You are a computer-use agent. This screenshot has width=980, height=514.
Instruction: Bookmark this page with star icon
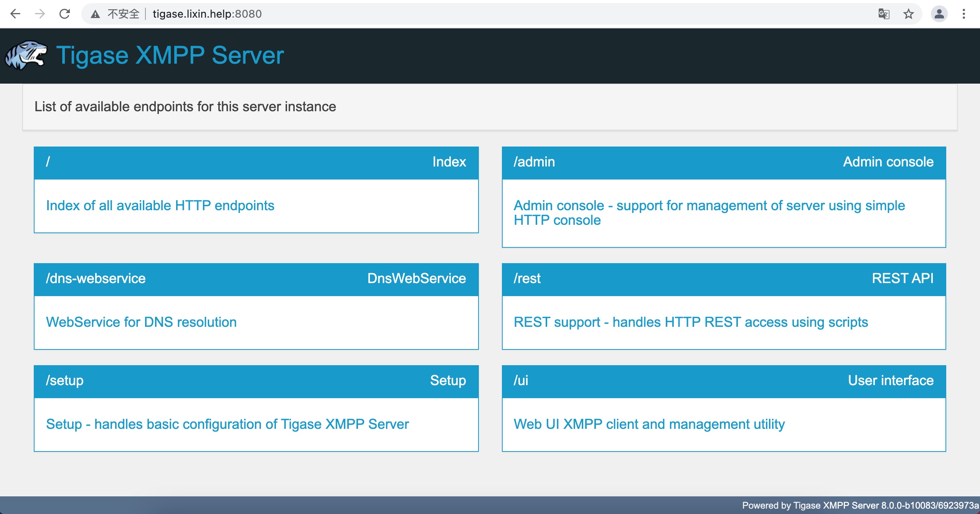coord(908,14)
